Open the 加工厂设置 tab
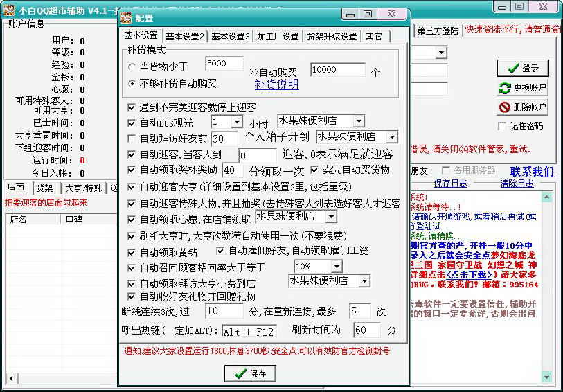 278,36
